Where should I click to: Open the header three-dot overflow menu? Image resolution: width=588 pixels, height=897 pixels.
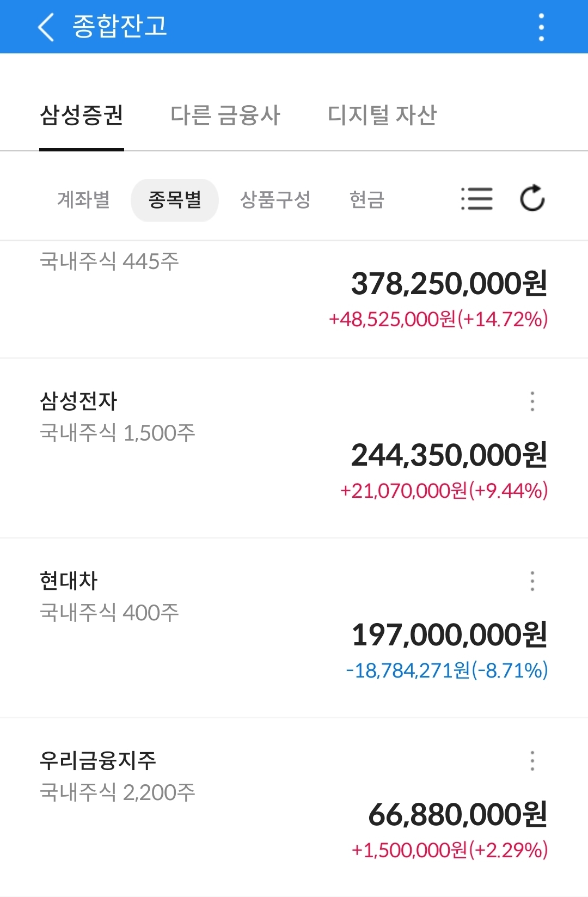pyautogui.click(x=541, y=27)
